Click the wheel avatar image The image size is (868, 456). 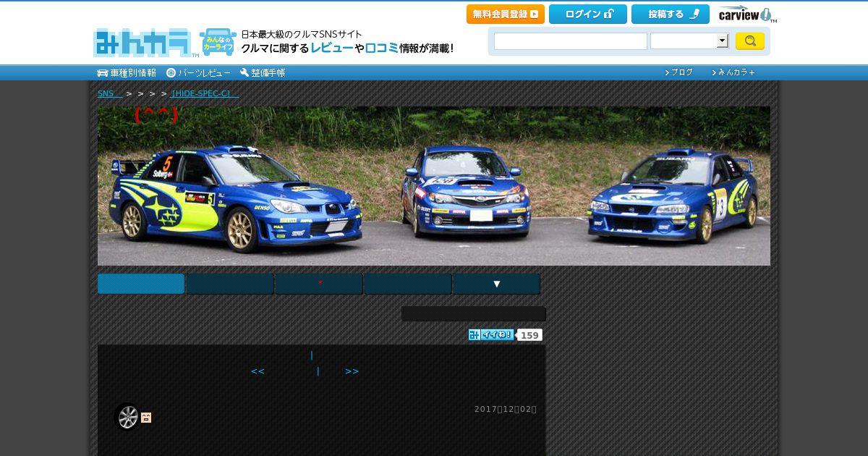(128, 417)
